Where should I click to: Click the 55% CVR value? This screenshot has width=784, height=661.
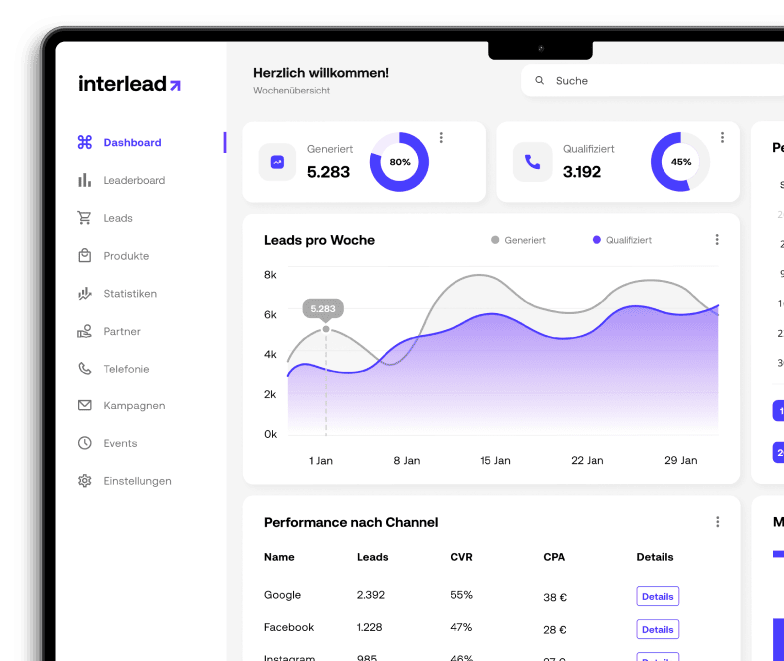(461, 595)
